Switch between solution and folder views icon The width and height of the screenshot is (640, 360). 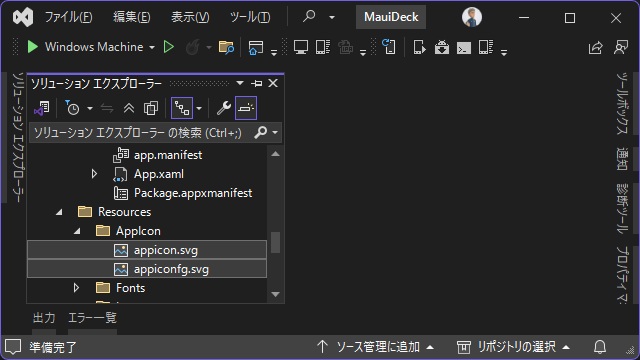point(42,108)
